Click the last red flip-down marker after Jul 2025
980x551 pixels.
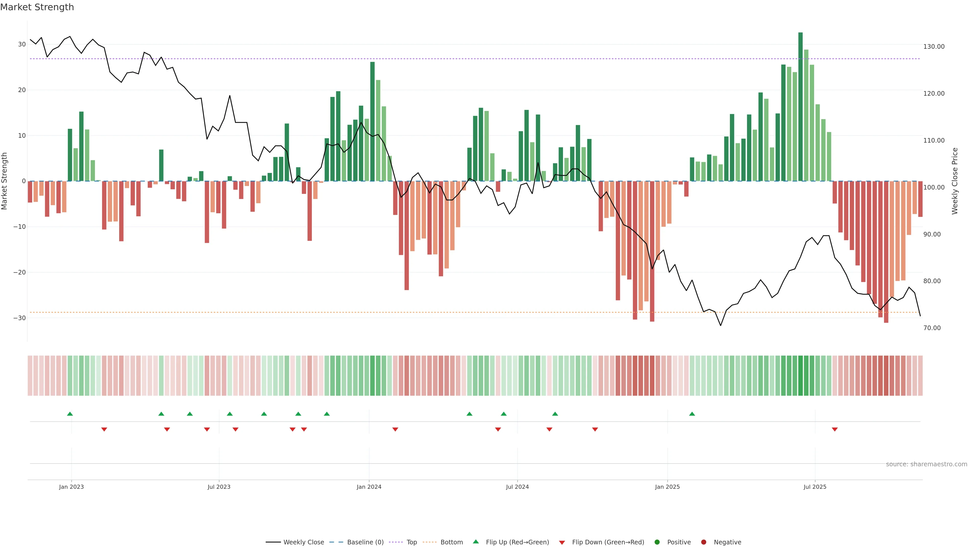[835, 429]
